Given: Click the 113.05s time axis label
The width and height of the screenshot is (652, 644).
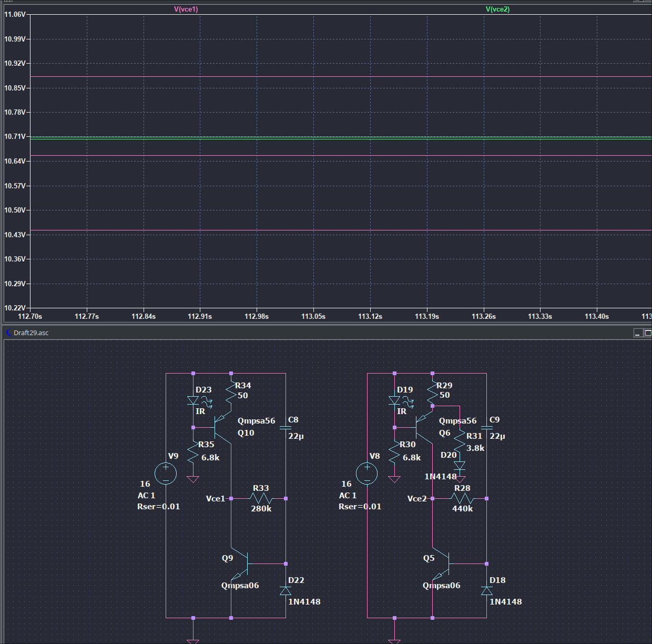Looking at the screenshot, I should (x=313, y=316).
